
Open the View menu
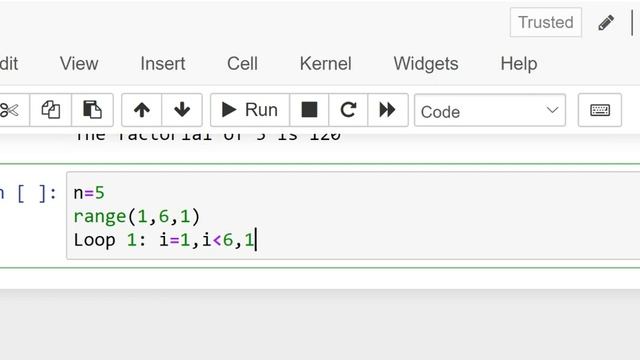(79, 64)
